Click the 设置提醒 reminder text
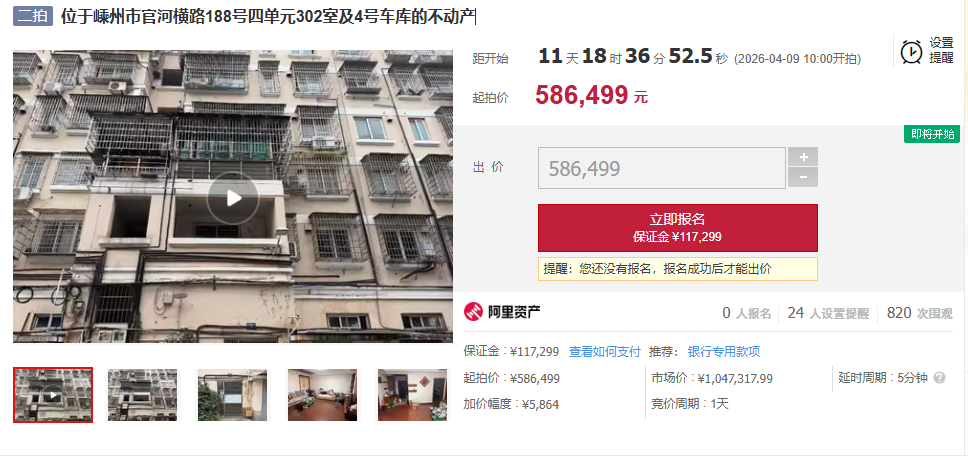Viewport: 968px width, 460px height. (941, 51)
